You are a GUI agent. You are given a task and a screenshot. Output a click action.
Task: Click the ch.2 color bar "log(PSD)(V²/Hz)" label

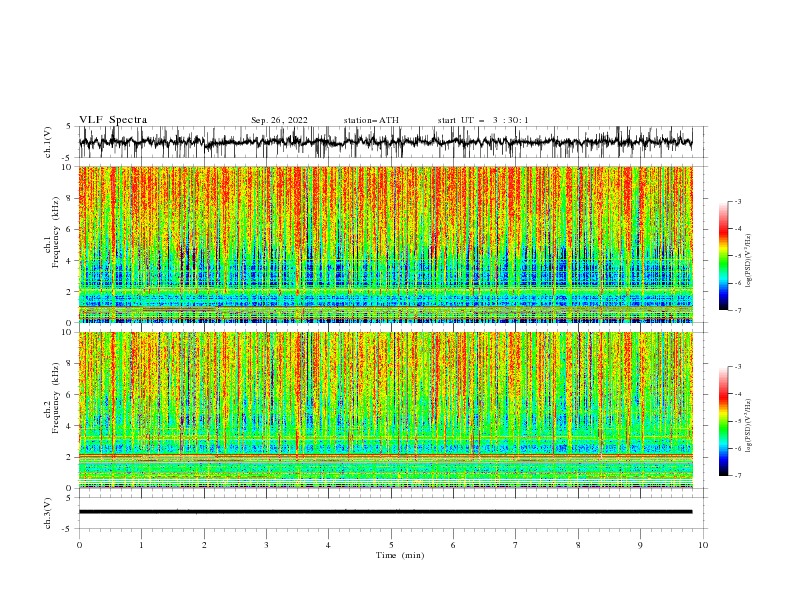(x=749, y=425)
